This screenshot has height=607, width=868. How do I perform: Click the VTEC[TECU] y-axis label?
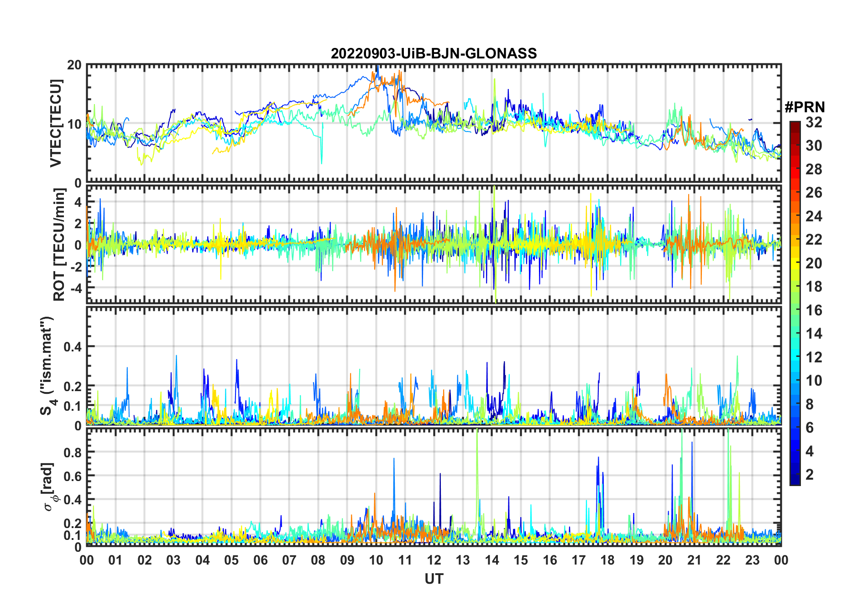point(56,123)
